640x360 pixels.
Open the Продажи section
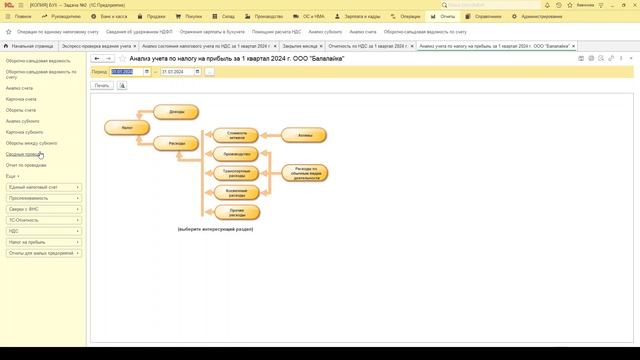coord(151,17)
